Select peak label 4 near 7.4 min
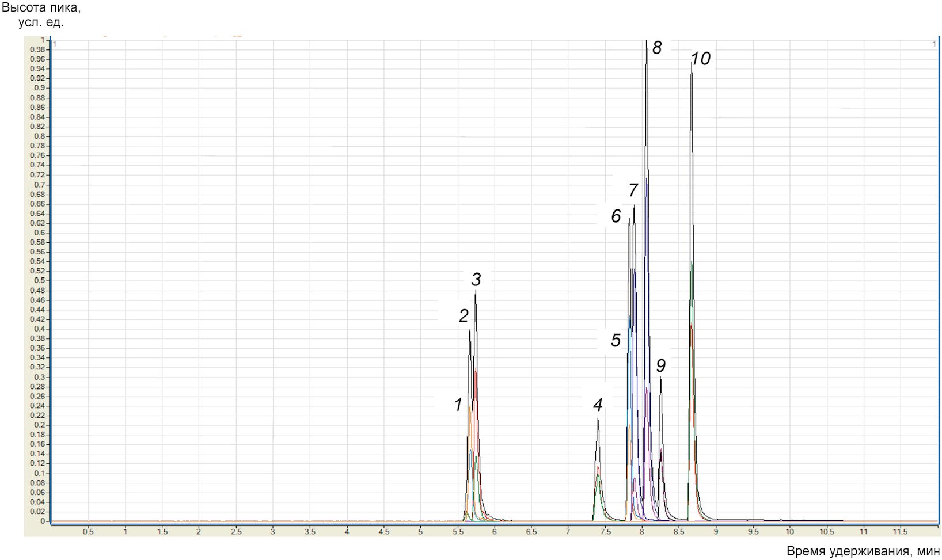 tap(598, 405)
